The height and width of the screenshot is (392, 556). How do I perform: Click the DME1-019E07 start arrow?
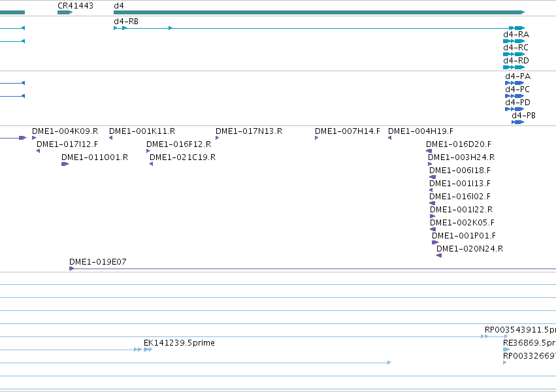click(71, 269)
